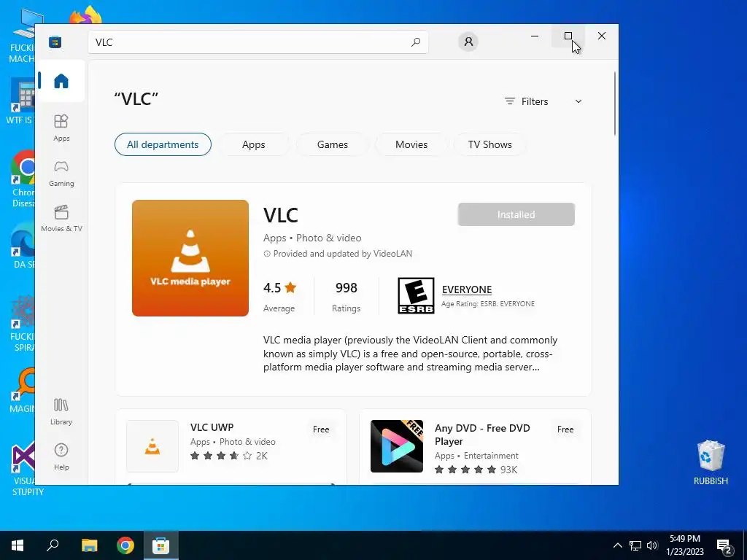This screenshot has height=560, width=747.
Task: Select the TV Shows department tab
Action: point(489,144)
